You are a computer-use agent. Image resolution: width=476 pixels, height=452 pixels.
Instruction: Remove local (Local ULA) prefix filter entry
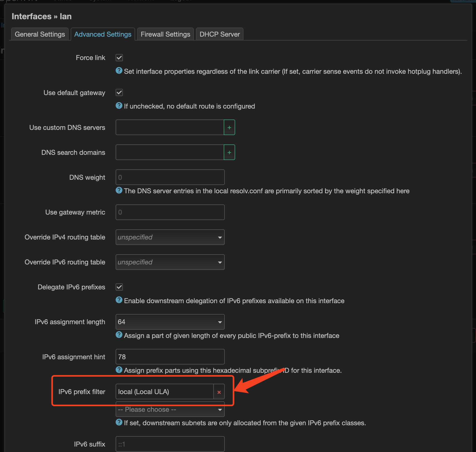[x=219, y=392]
